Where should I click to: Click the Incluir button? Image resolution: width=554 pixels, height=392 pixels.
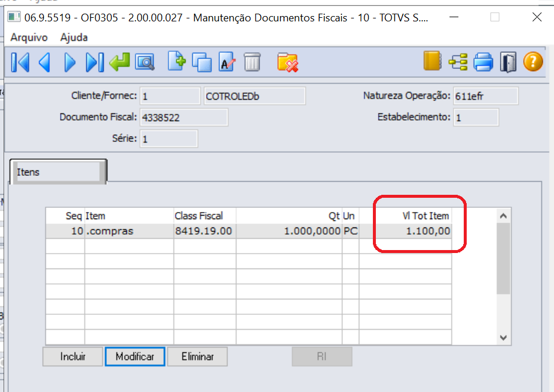[x=73, y=356]
